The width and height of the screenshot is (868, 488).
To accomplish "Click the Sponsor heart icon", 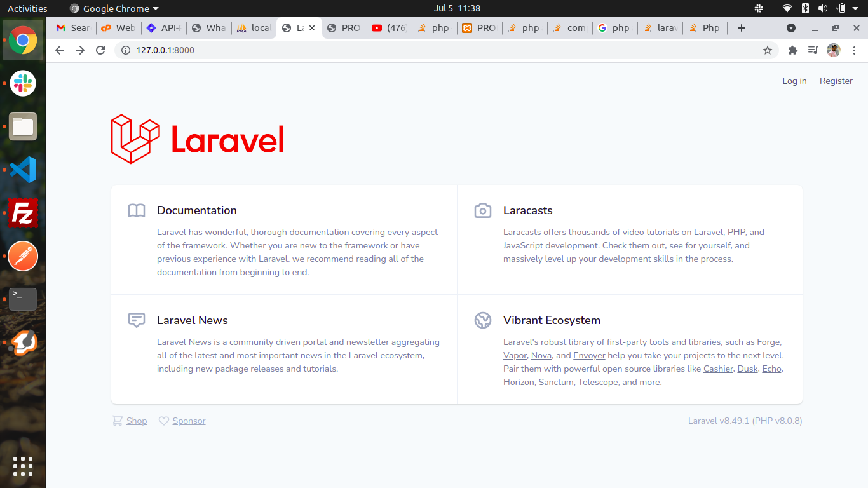I will point(164,421).
